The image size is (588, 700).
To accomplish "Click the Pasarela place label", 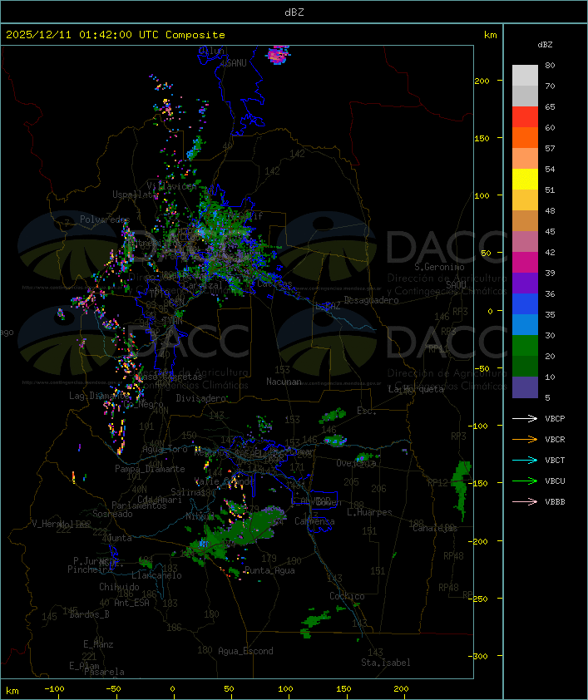I will (x=104, y=672).
